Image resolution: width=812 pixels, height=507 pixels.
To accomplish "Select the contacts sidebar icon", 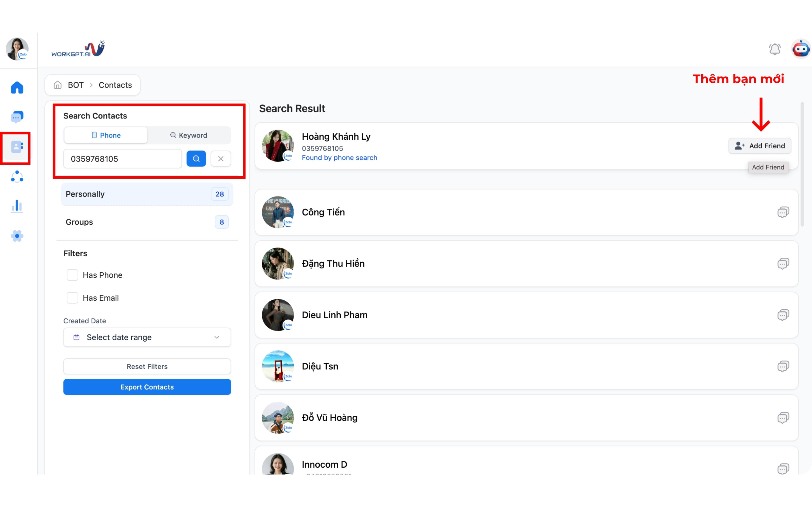I will tap(17, 147).
